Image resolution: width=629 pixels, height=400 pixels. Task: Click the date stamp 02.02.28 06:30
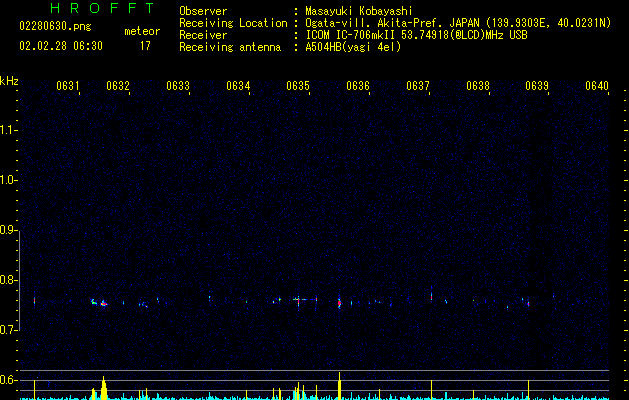tap(61, 46)
